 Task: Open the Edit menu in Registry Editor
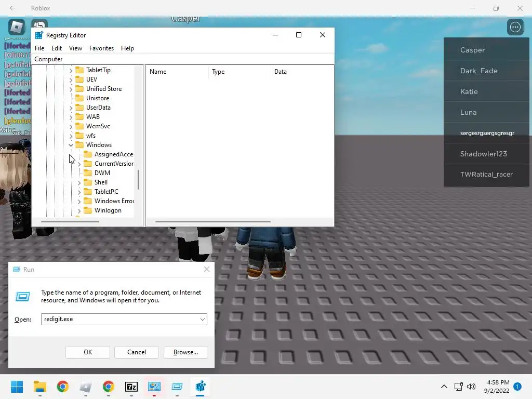[x=57, y=48]
